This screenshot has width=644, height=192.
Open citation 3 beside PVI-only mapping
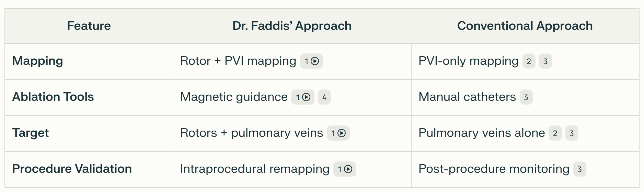(x=545, y=61)
